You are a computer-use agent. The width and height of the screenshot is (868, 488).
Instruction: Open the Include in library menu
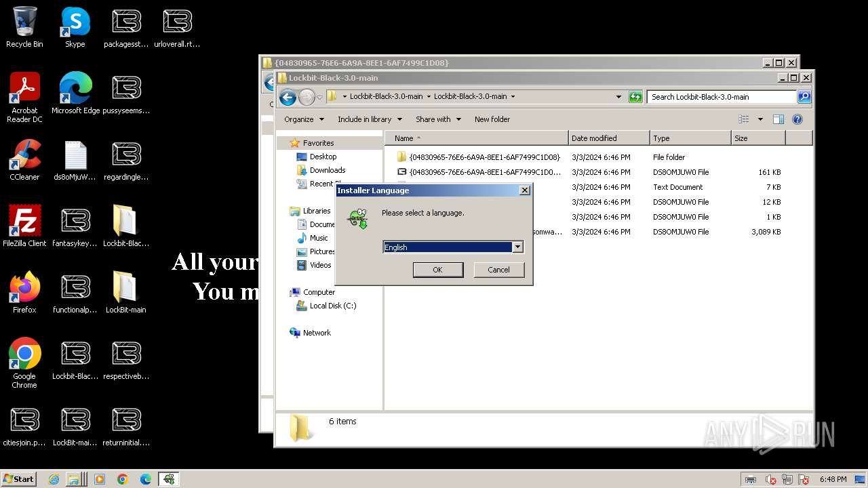click(370, 119)
